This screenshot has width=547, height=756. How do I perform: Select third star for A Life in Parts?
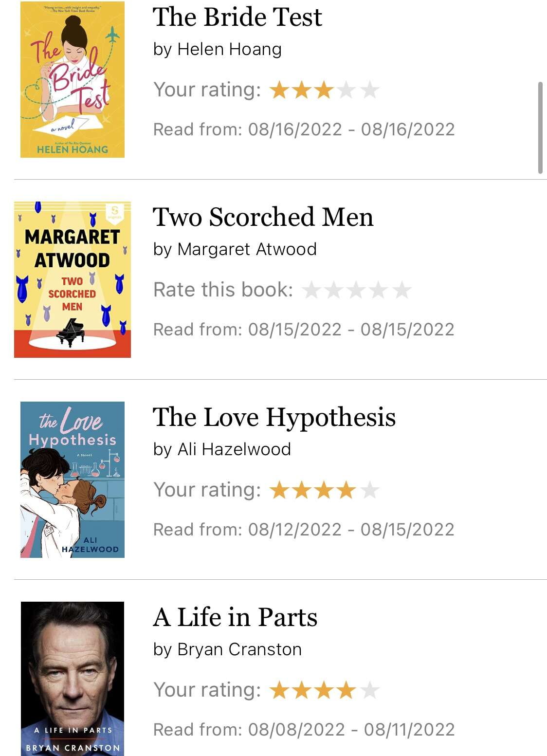324,690
